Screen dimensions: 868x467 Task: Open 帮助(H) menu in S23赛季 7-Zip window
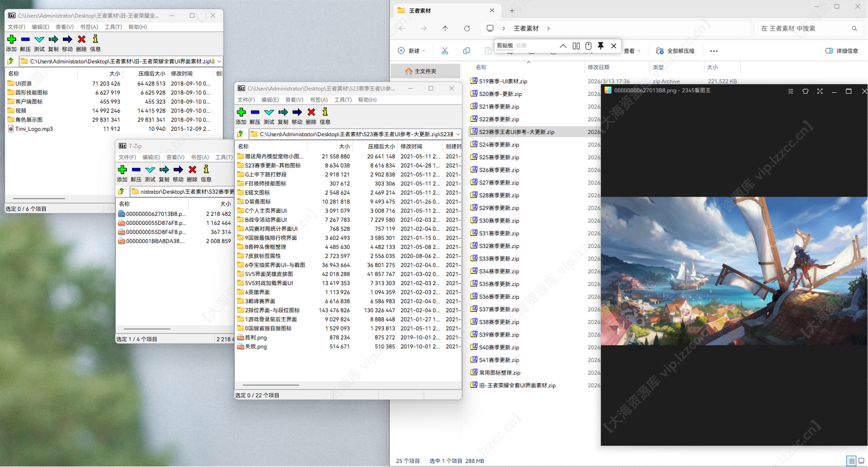367,100
